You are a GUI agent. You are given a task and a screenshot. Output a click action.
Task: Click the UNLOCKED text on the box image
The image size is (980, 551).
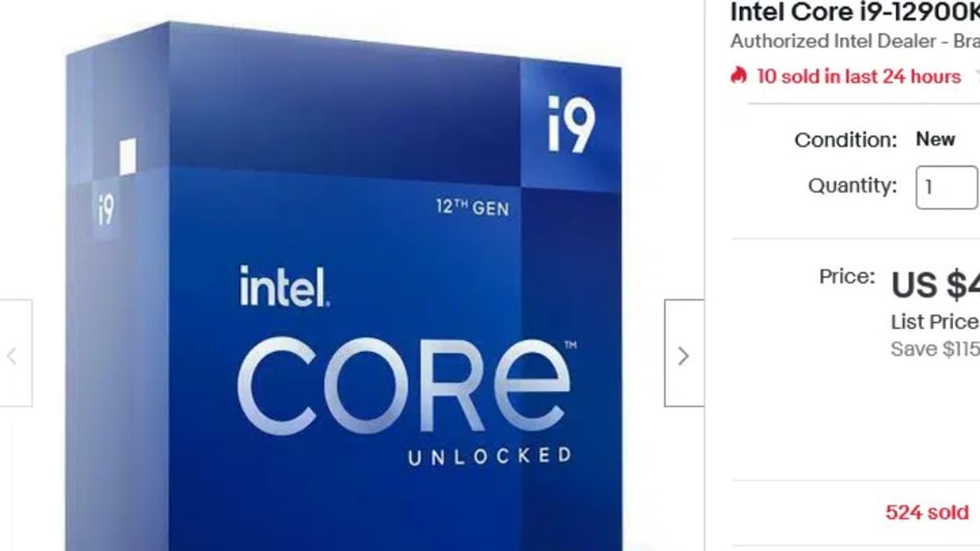click(490, 456)
